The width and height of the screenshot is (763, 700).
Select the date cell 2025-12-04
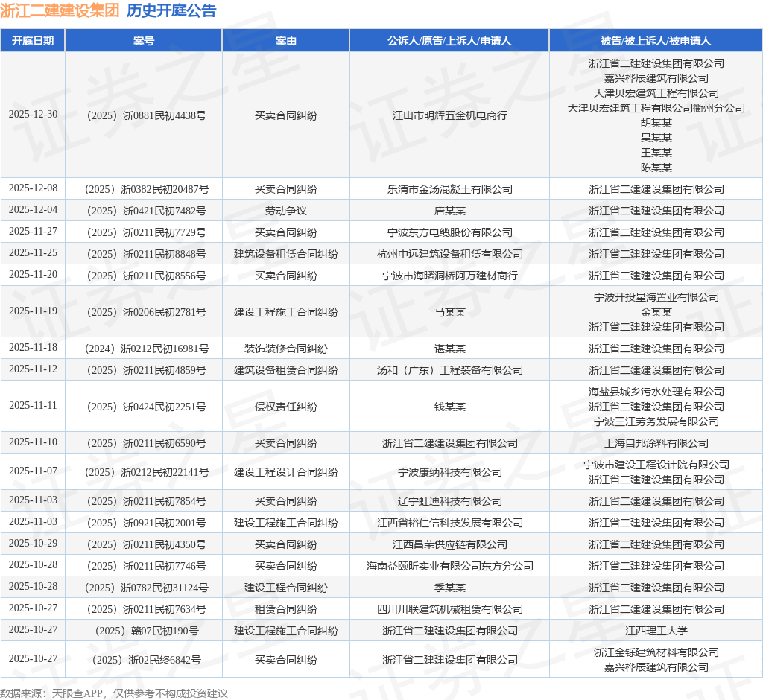tap(33, 210)
